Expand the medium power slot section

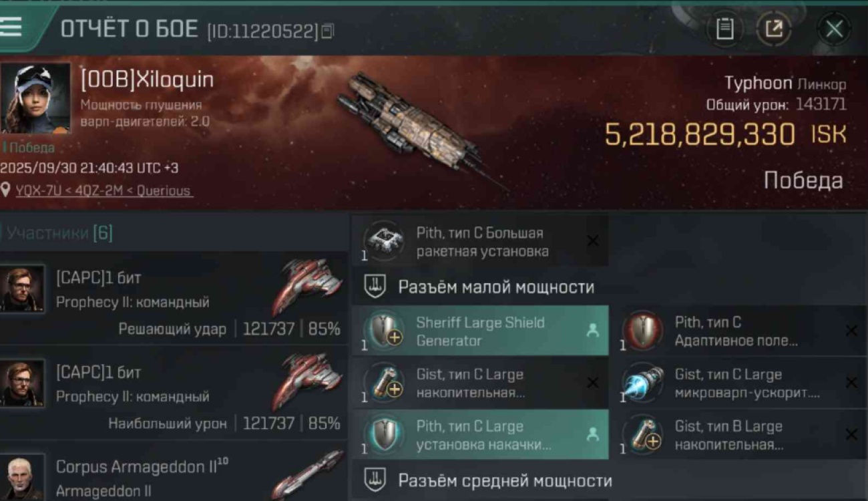tap(609, 481)
